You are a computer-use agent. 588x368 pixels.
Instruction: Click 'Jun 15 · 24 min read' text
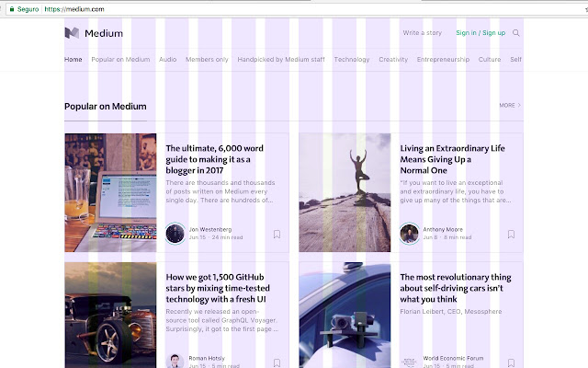[x=216, y=237]
